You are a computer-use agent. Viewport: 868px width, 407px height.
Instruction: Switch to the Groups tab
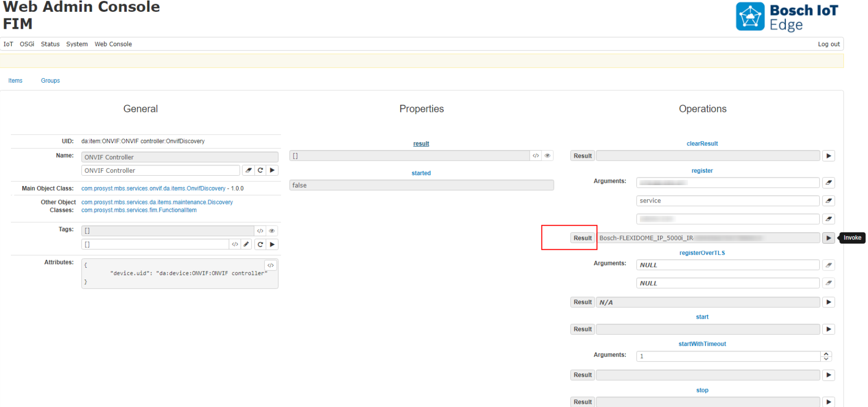coord(50,81)
